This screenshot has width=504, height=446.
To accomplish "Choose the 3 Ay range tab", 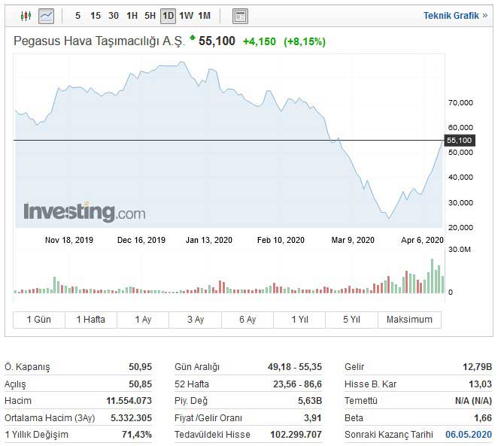I will coord(196,320).
